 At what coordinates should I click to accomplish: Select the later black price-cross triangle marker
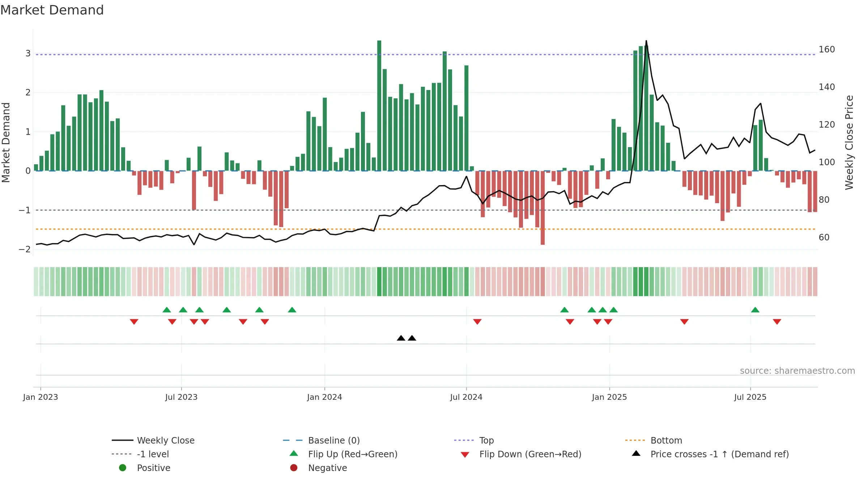tap(412, 338)
